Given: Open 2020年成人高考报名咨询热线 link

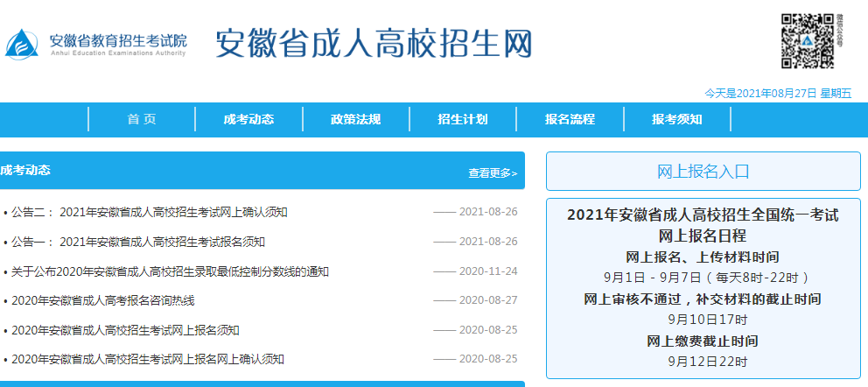Looking at the screenshot, I should (x=102, y=300).
